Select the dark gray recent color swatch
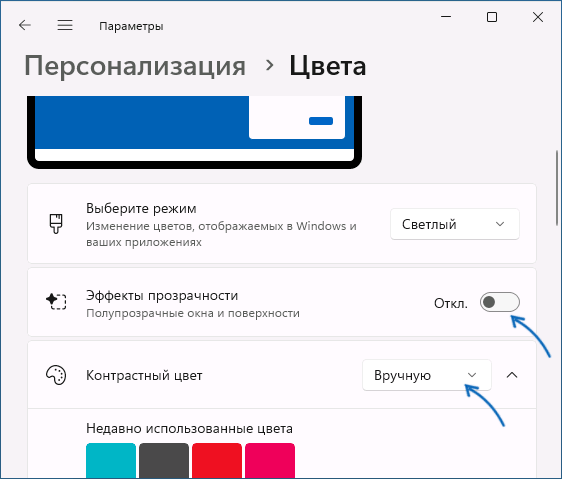Image resolution: width=562 pixels, height=479 pixels. (164, 461)
